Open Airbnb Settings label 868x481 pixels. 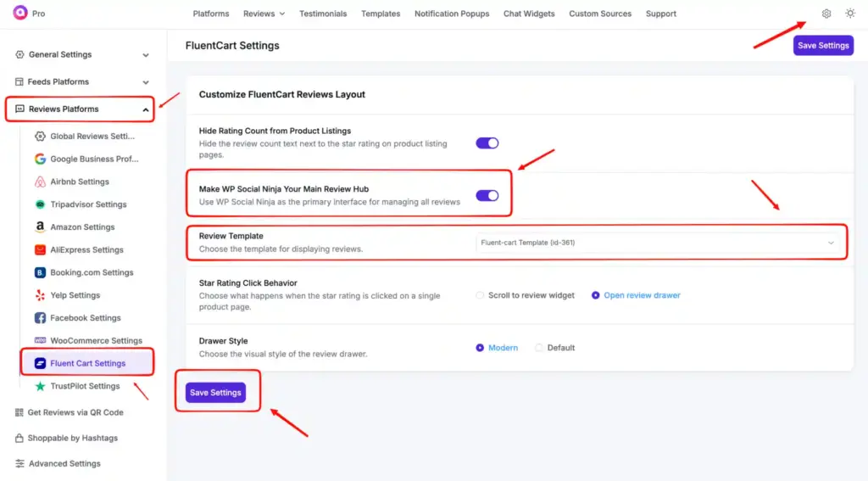point(80,182)
